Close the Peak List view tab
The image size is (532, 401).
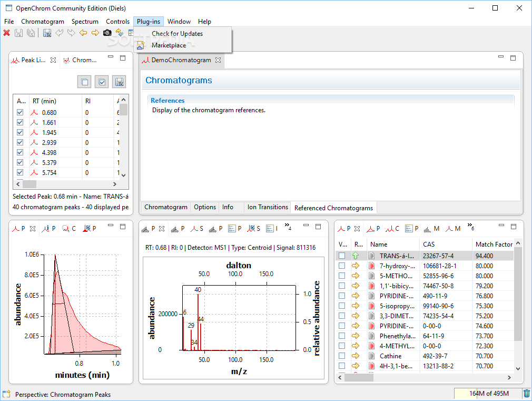pyautogui.click(x=53, y=60)
